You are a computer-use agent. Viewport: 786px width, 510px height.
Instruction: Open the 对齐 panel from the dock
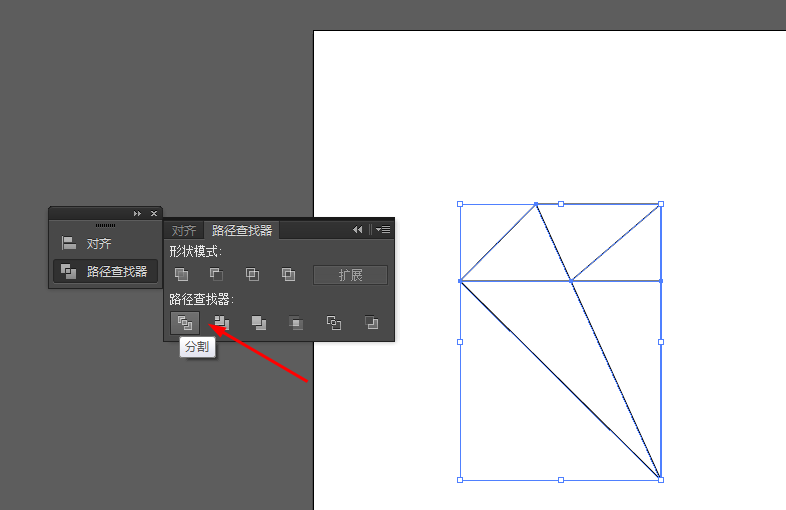pyautogui.click(x=105, y=244)
